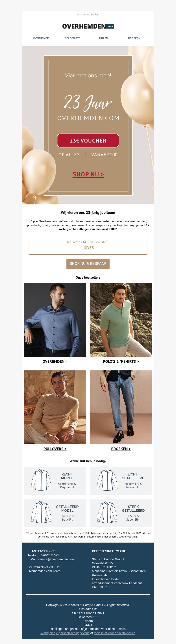Follow the Pullovers > link
The width and height of the screenshot is (176, 644).
[55, 449]
